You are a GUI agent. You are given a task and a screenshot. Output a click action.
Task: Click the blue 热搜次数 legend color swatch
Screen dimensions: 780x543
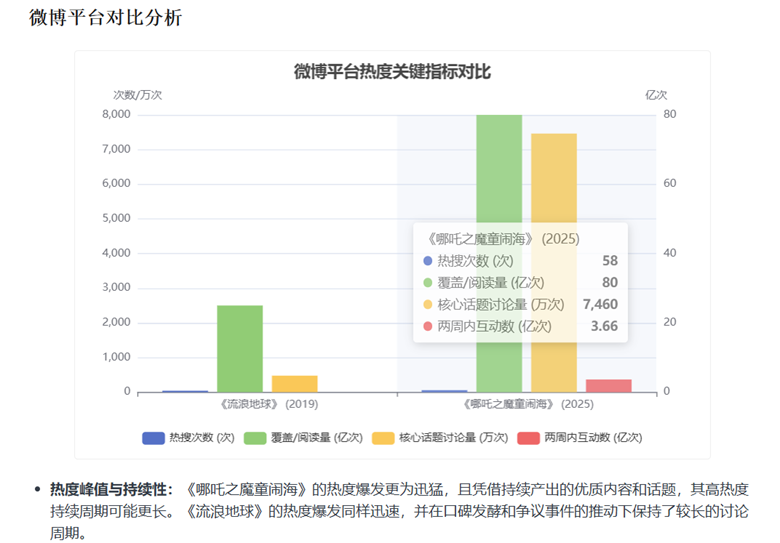[153, 438]
